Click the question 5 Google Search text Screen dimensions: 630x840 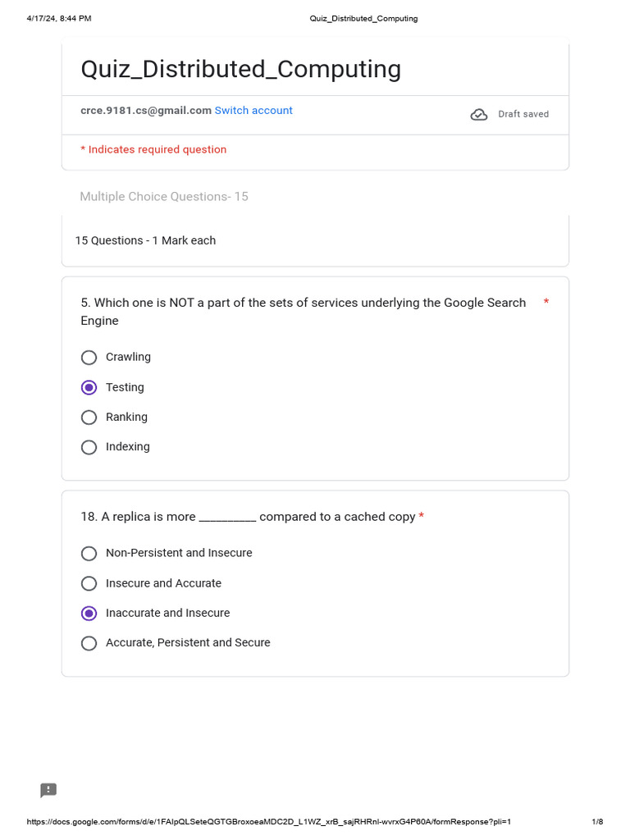click(x=303, y=312)
